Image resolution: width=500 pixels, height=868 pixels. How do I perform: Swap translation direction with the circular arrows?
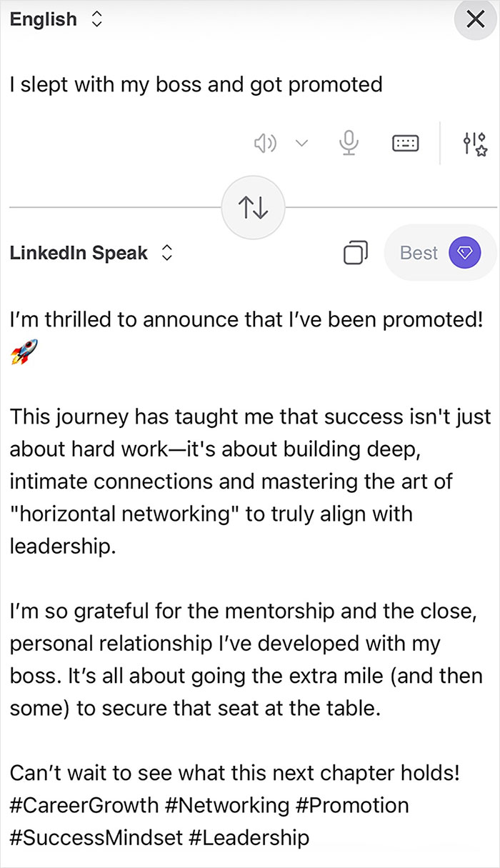pos(253,206)
